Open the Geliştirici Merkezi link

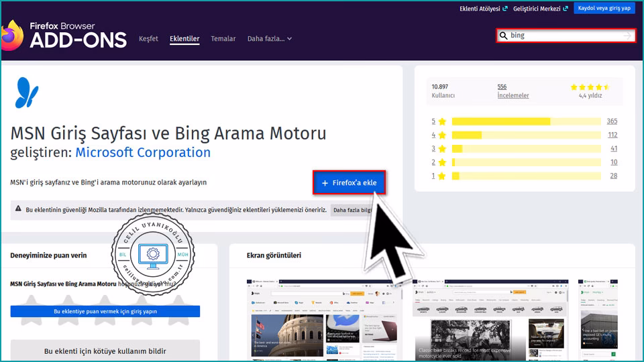[x=541, y=9]
